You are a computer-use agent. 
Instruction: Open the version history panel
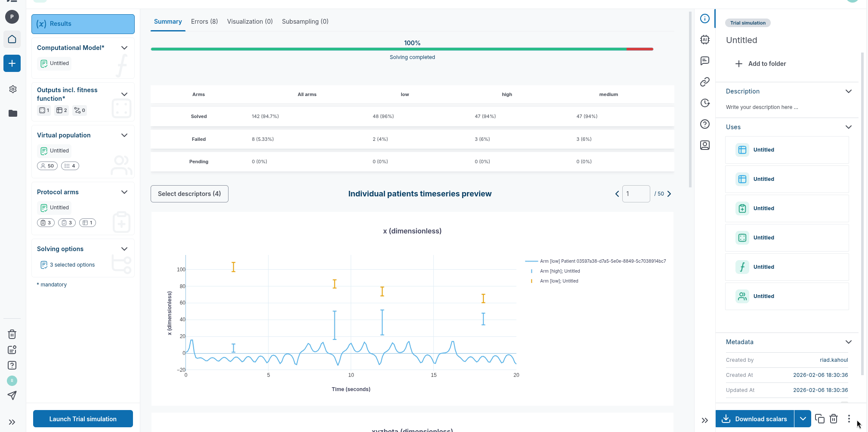tap(705, 103)
